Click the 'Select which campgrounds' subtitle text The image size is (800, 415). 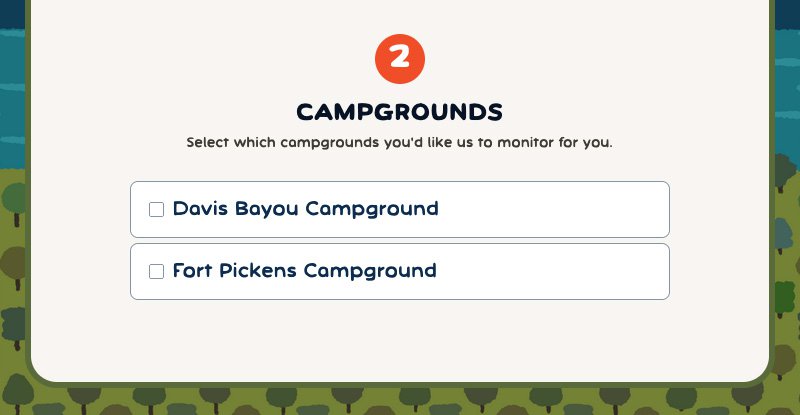[399, 142]
